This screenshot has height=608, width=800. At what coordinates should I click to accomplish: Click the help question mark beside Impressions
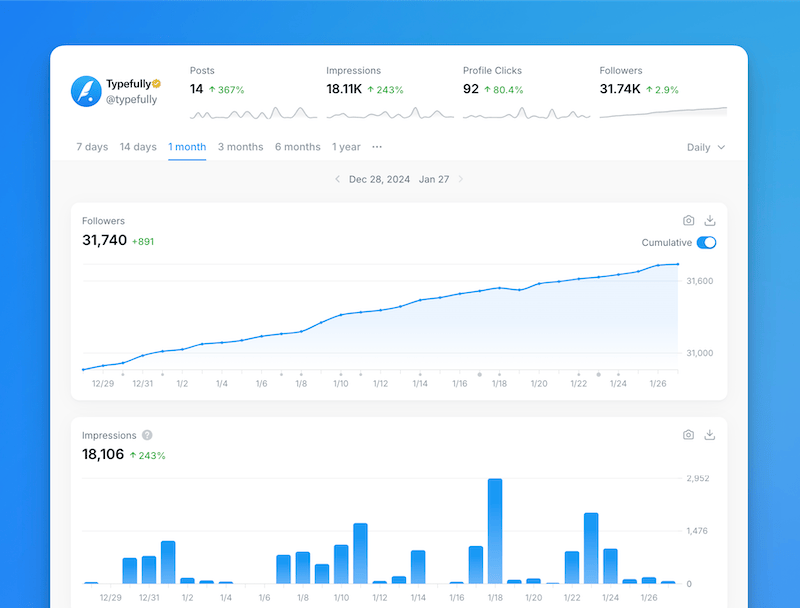[x=147, y=436]
